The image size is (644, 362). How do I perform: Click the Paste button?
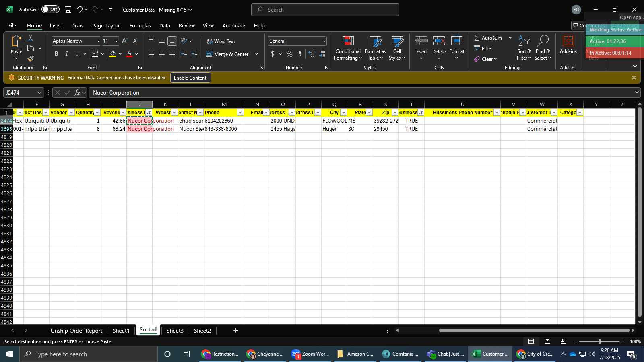[17, 47]
